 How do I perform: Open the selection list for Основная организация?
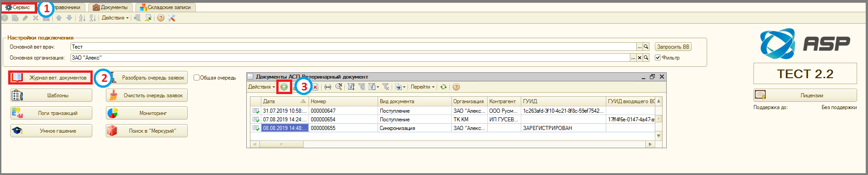coord(633,58)
